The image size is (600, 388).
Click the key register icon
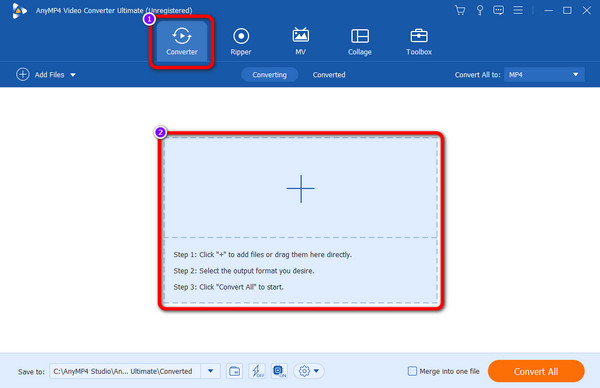click(x=479, y=10)
